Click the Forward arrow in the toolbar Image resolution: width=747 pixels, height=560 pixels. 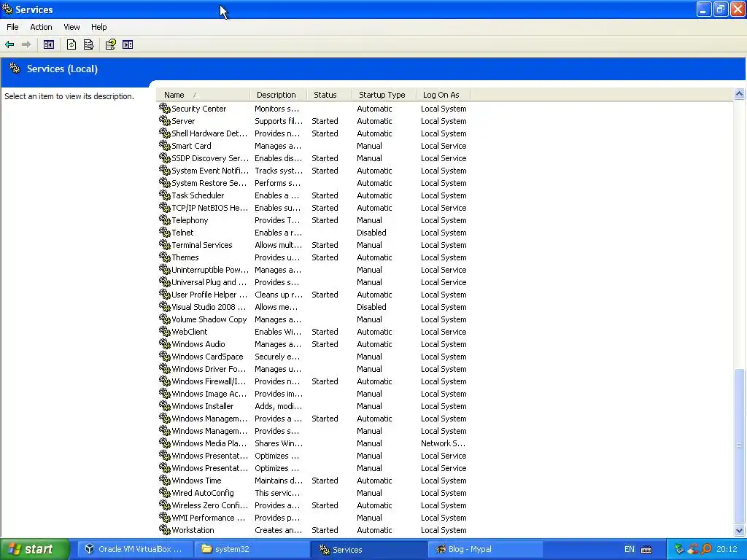click(26, 44)
